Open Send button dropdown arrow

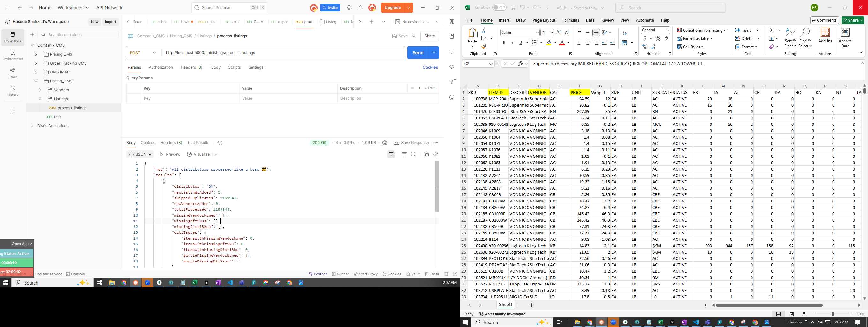tap(434, 53)
